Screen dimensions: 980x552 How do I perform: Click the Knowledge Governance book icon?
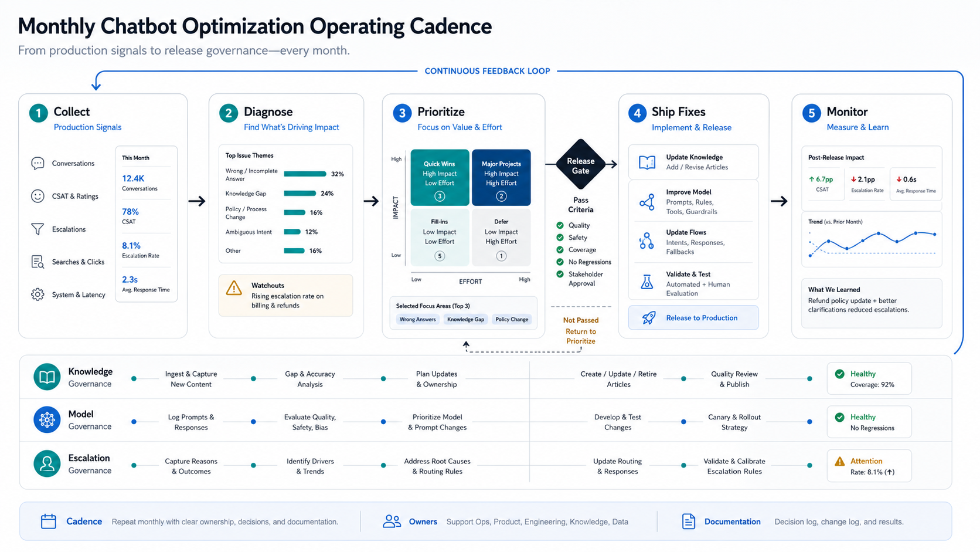click(47, 377)
